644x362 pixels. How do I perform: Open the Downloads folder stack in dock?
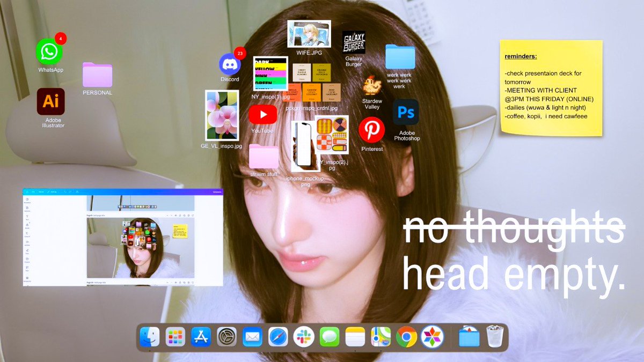point(469,337)
